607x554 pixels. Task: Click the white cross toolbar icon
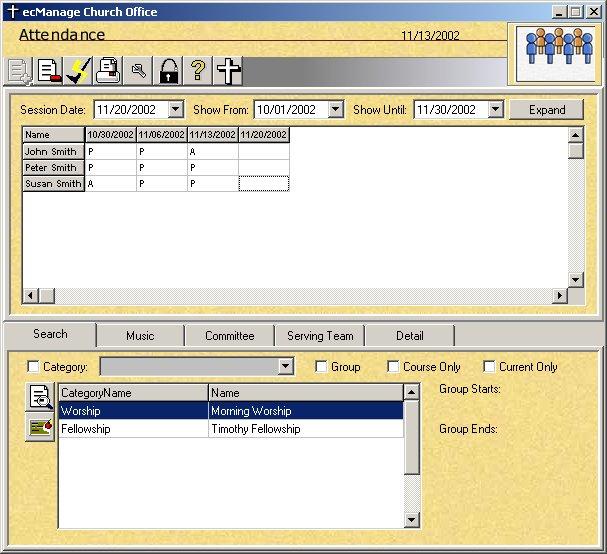pyautogui.click(x=228, y=71)
